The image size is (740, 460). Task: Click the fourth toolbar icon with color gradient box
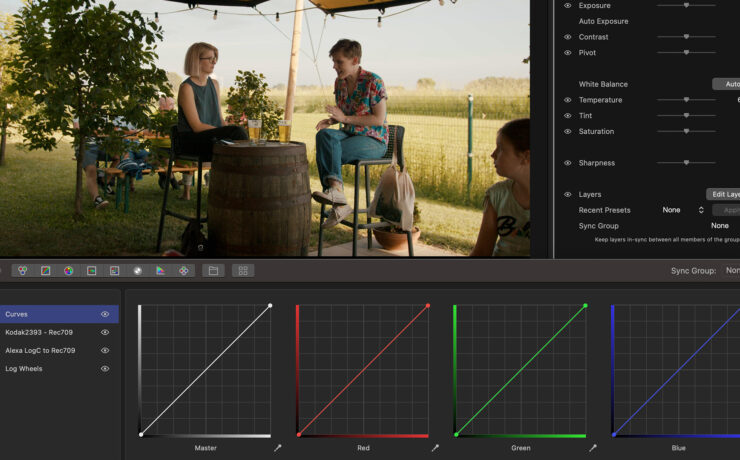point(92,270)
